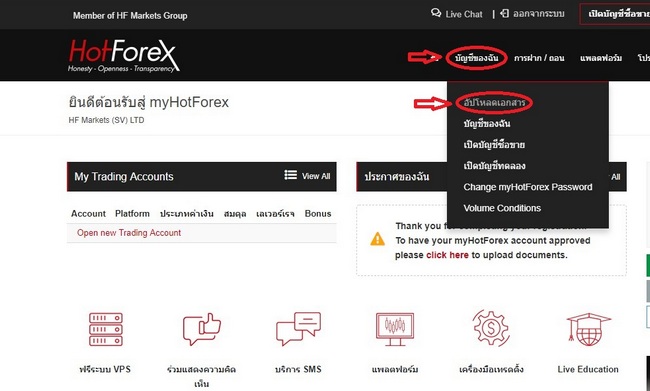Viewport: 650px width, 391px height.
Task: Click the ร่วมแสดงความคิดเห็น label
Action: pyautogui.click(x=201, y=376)
